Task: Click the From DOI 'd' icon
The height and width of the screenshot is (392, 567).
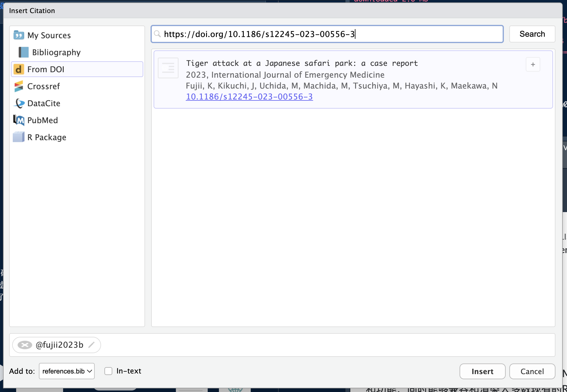Action: click(19, 69)
